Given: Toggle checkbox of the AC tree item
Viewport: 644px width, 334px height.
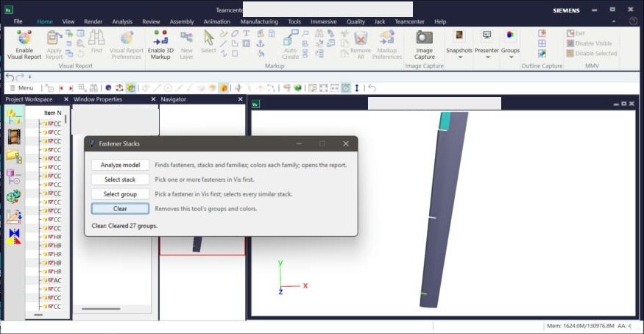Looking at the screenshot, I should point(51,280).
